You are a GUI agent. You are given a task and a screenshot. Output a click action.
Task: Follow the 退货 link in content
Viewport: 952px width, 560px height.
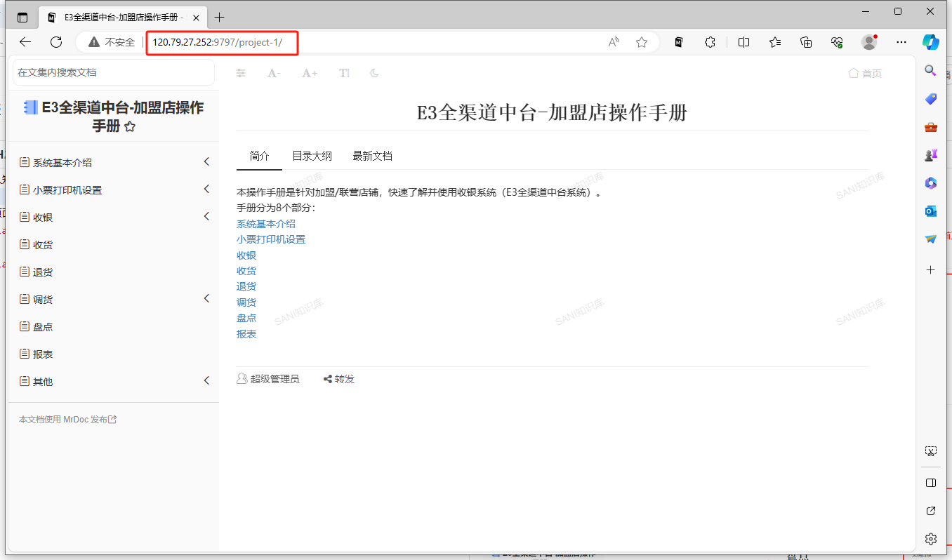pos(246,286)
